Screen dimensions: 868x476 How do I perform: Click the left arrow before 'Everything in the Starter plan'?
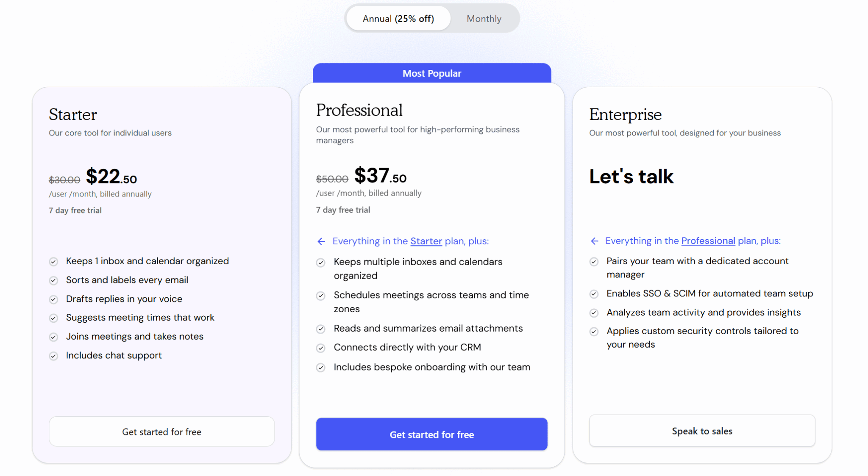pyautogui.click(x=321, y=241)
